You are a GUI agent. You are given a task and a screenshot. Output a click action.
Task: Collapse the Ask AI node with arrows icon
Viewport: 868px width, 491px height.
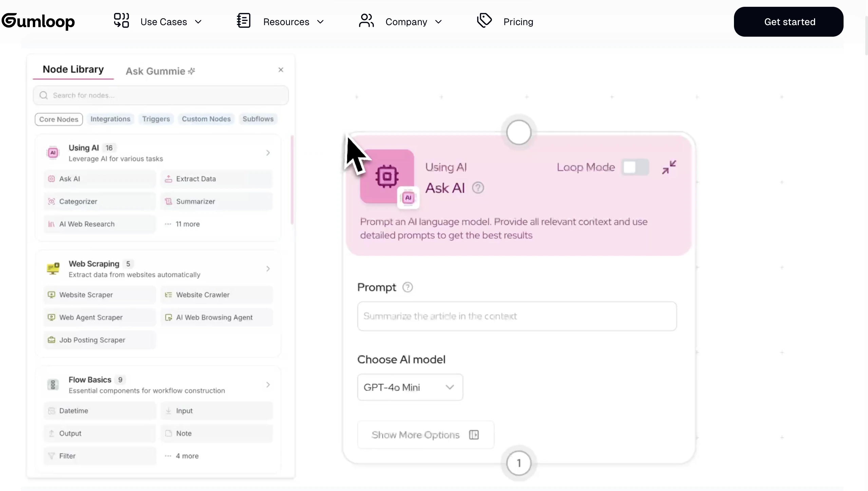pos(669,167)
